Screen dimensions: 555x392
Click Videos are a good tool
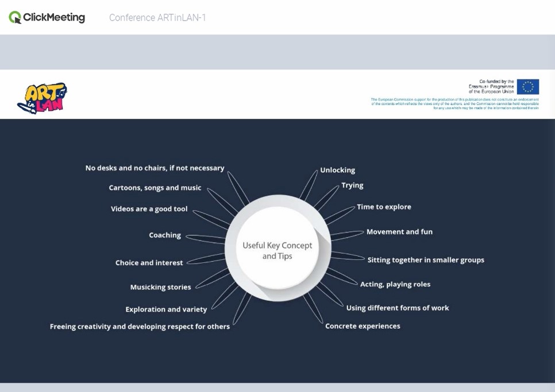click(x=149, y=209)
